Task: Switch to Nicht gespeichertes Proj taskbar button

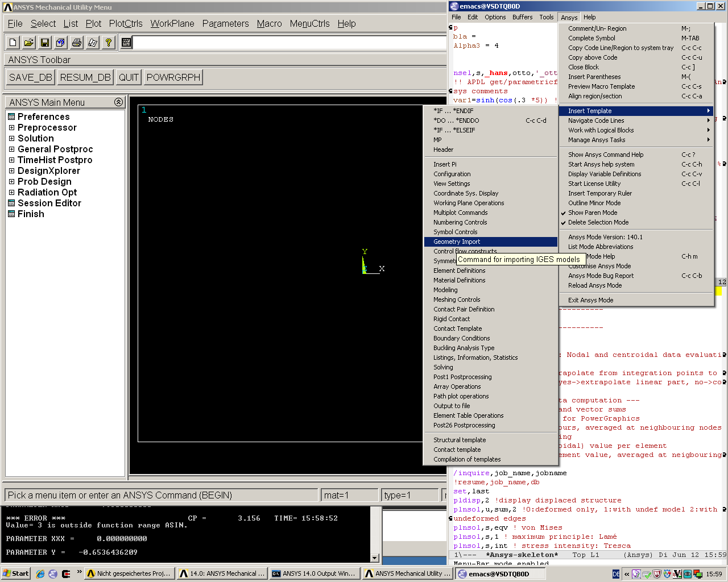Action: (x=129, y=573)
